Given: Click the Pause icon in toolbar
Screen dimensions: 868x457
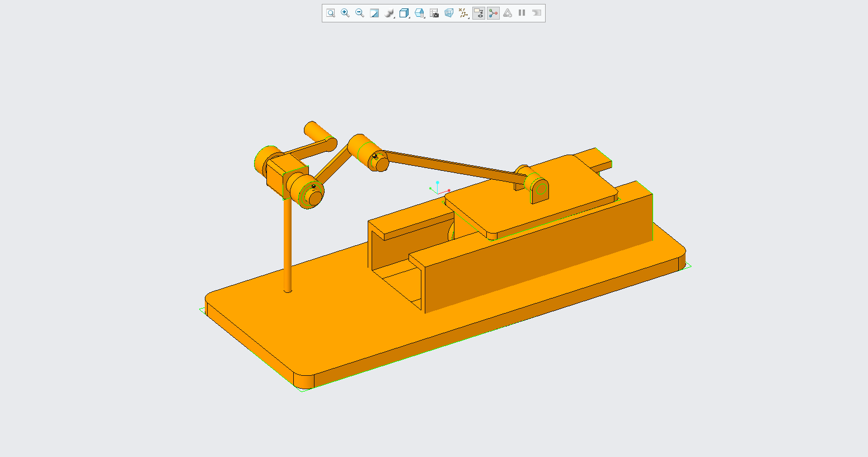Looking at the screenshot, I should 522,13.
